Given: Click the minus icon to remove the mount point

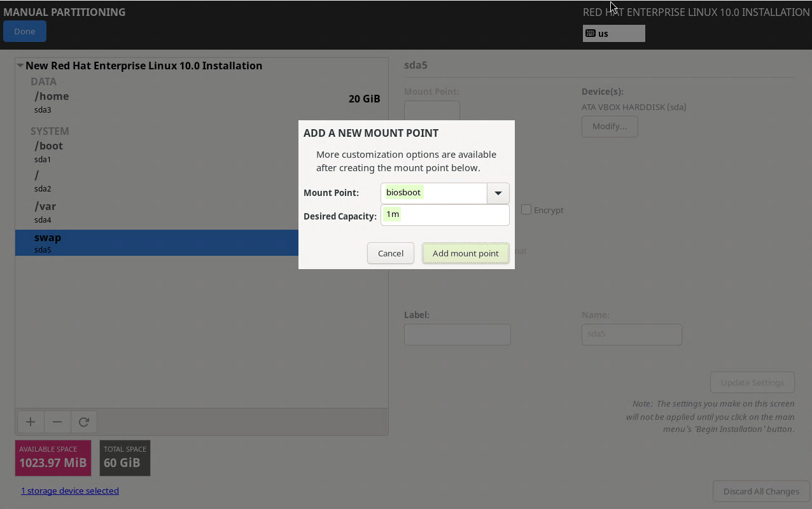Looking at the screenshot, I should tap(57, 422).
